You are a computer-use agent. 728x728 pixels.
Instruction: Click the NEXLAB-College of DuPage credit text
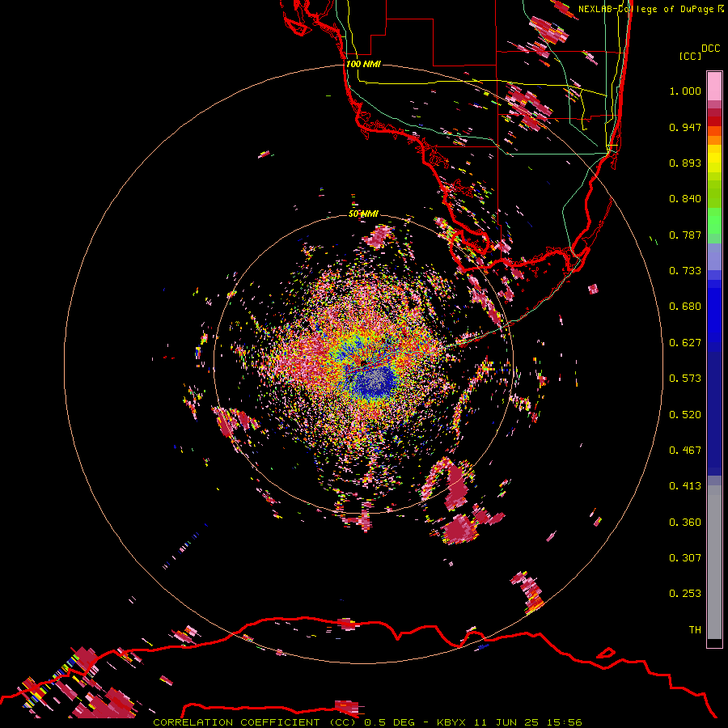(651, 9)
